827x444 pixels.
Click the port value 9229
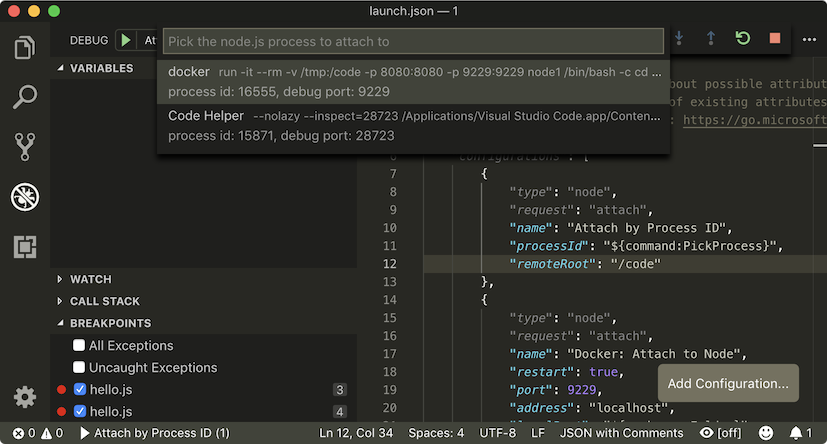tap(581, 390)
